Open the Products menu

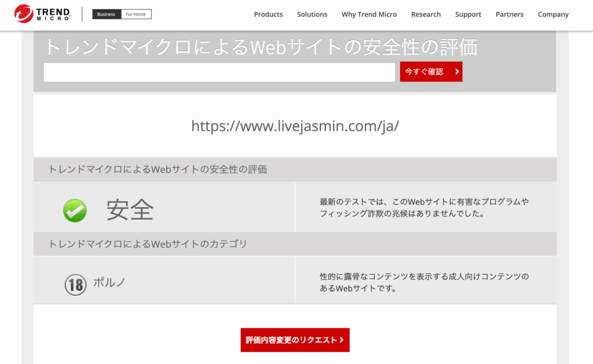point(268,14)
